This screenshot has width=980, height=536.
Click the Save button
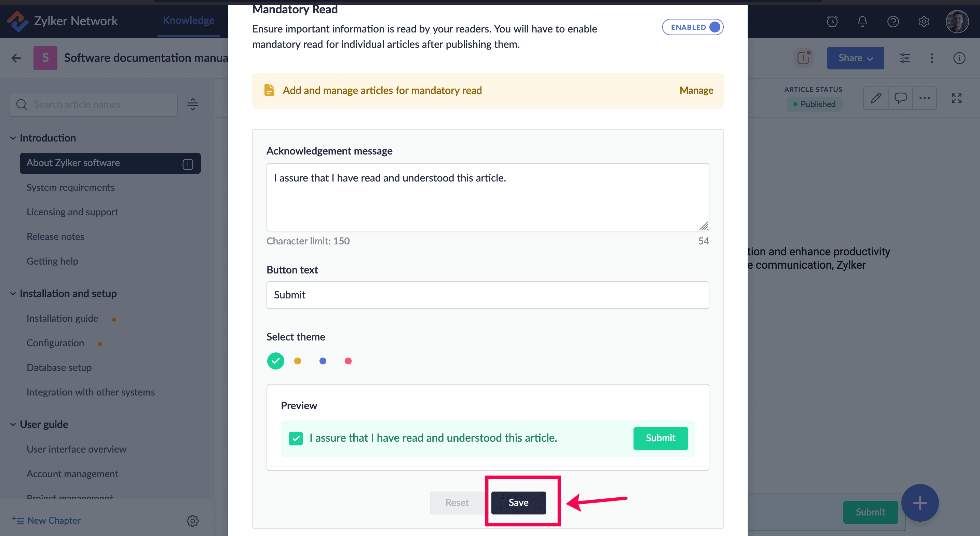(x=518, y=502)
